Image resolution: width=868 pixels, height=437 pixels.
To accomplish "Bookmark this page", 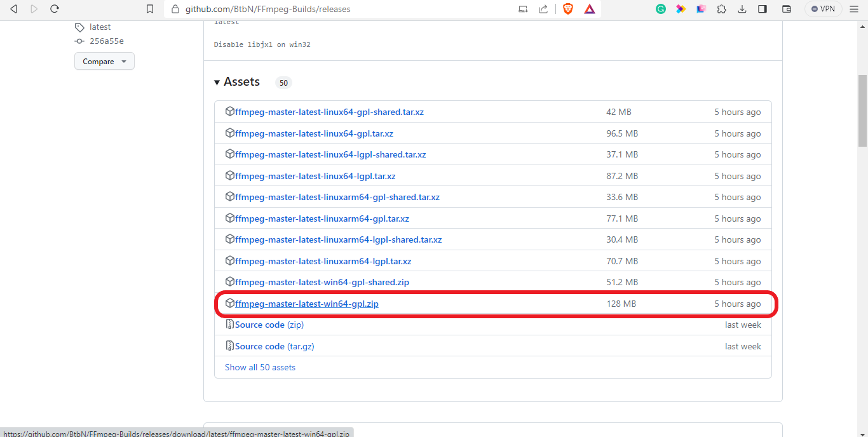I will 150,9.
